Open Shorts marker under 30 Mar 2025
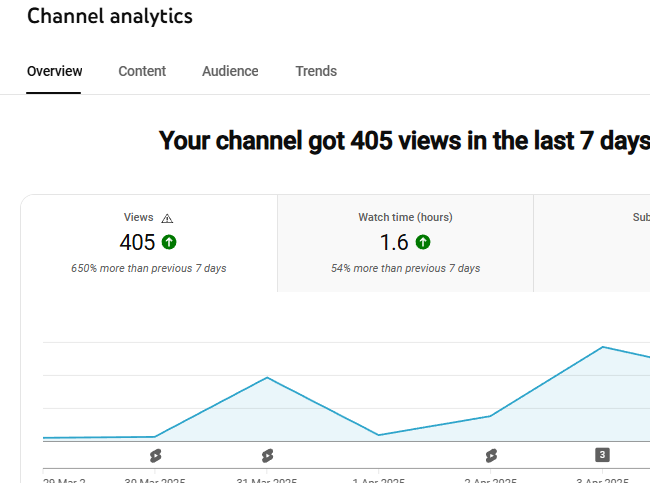This screenshot has height=483, width=650. pos(155,456)
